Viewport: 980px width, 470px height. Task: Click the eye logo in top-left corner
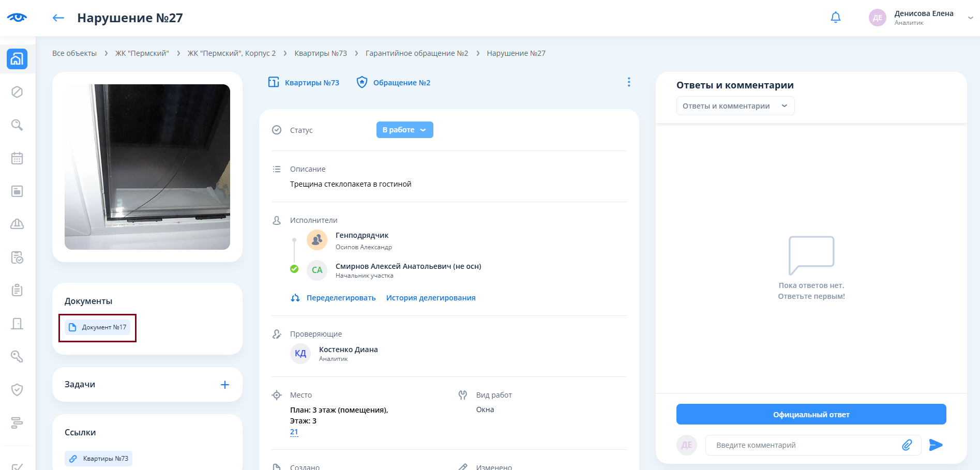[17, 18]
